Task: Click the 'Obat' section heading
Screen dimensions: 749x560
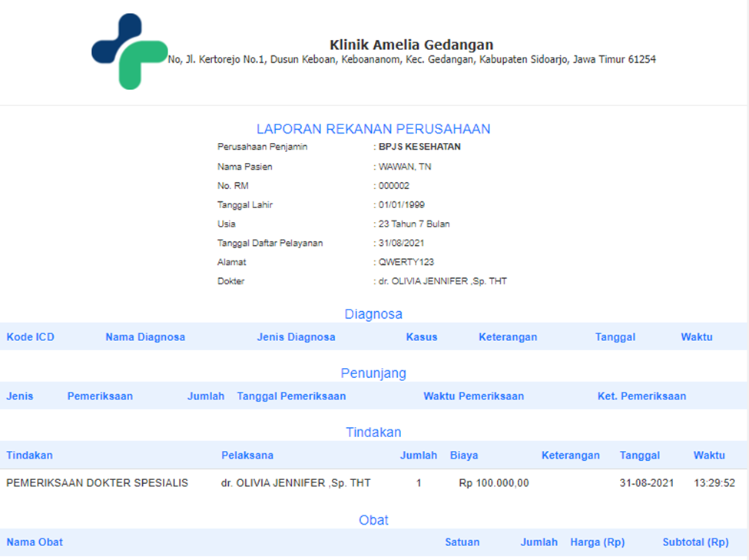Action: tap(373, 520)
